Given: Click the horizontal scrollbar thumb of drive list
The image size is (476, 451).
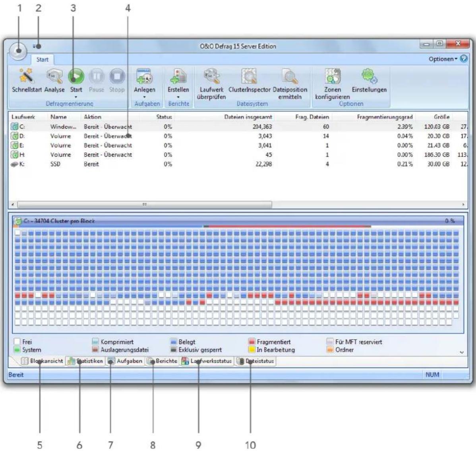Looking at the screenshot, I should pos(145,204).
